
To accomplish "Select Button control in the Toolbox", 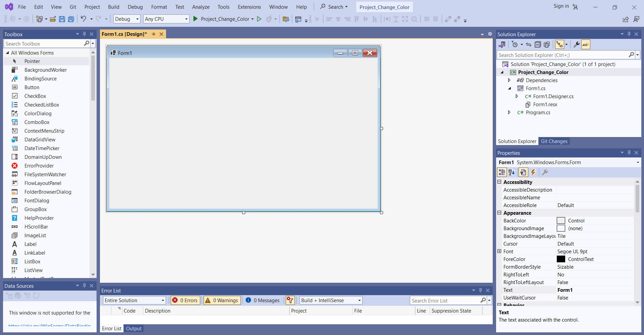I will point(32,87).
